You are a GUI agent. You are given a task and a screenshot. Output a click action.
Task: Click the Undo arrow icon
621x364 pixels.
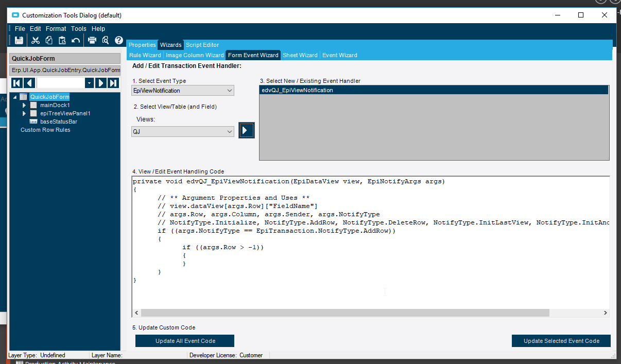coord(76,40)
